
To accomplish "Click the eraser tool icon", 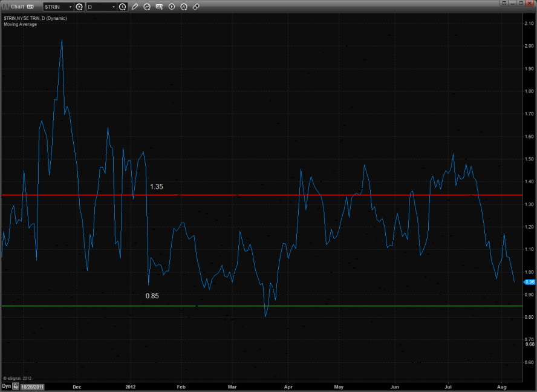I will pyautogui.click(x=196, y=7).
